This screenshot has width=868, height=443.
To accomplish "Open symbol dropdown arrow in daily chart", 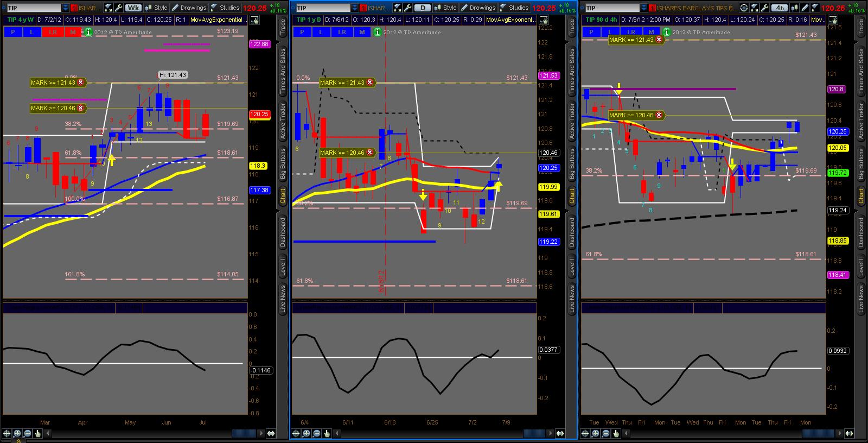I will point(355,8).
